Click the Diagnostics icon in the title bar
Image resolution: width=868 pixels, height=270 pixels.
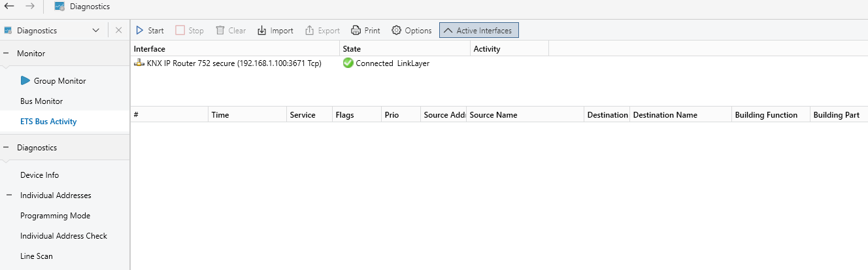pos(59,7)
